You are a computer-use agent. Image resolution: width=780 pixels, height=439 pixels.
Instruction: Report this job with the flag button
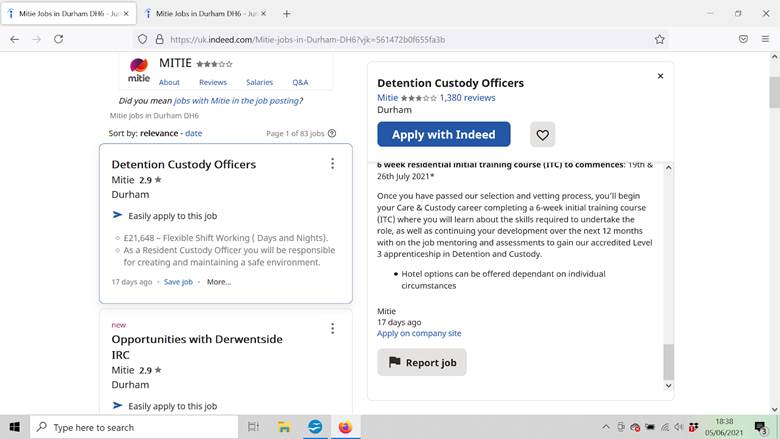pos(421,362)
